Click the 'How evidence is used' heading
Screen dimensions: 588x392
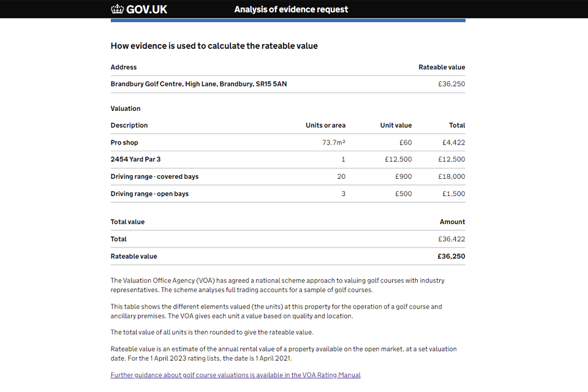(x=214, y=46)
